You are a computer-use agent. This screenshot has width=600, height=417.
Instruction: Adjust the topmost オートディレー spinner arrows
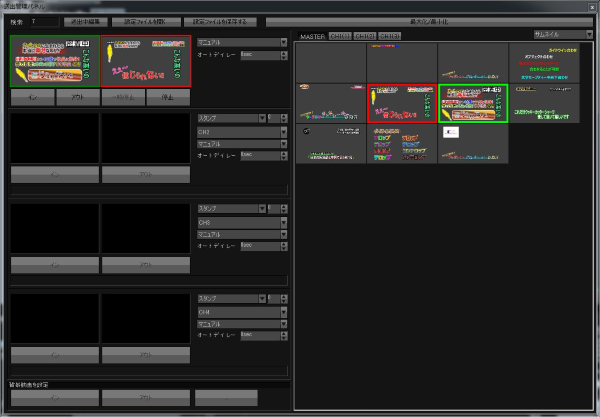[x=284, y=55]
